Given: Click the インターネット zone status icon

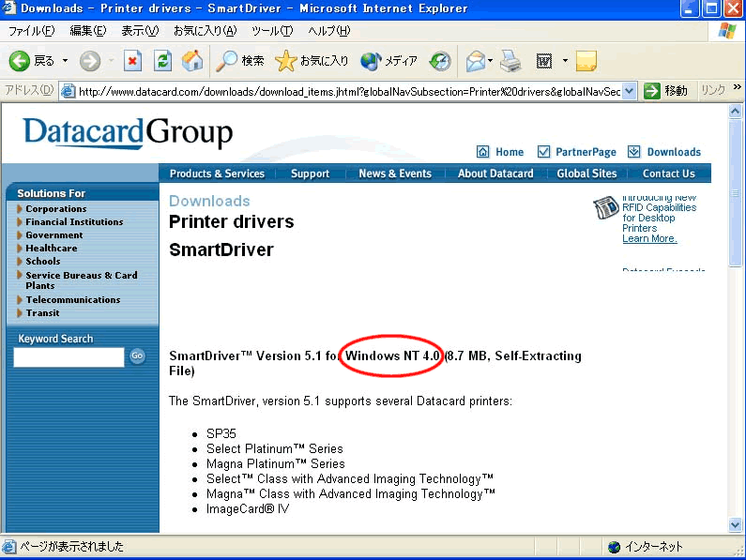Looking at the screenshot, I should (x=615, y=547).
